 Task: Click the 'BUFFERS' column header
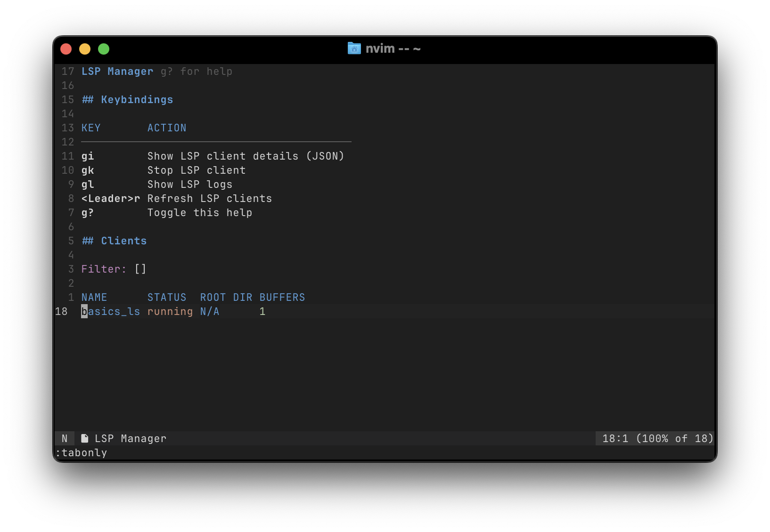pyautogui.click(x=282, y=297)
